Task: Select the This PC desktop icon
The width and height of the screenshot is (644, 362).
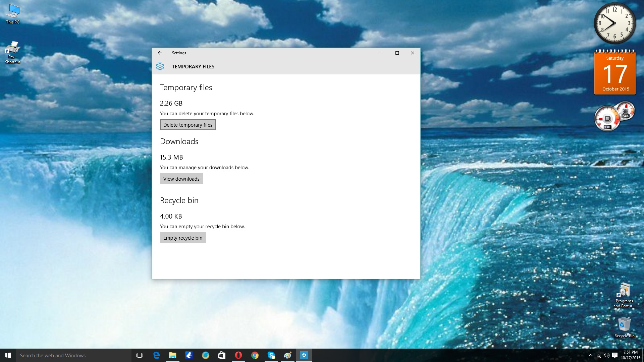Action: [x=13, y=14]
